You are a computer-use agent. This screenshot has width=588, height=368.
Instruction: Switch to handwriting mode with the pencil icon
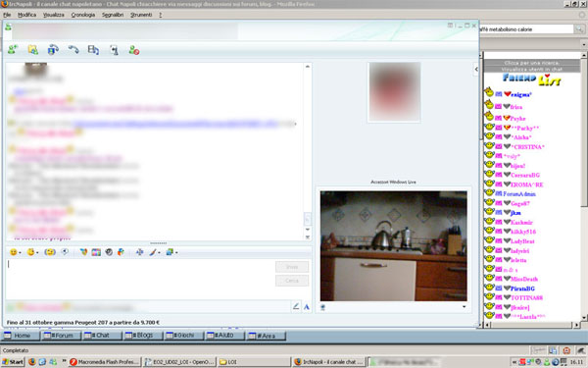[x=296, y=307]
